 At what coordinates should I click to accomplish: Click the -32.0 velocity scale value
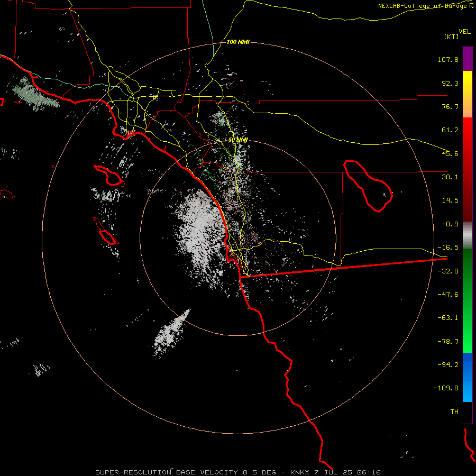[448, 271]
